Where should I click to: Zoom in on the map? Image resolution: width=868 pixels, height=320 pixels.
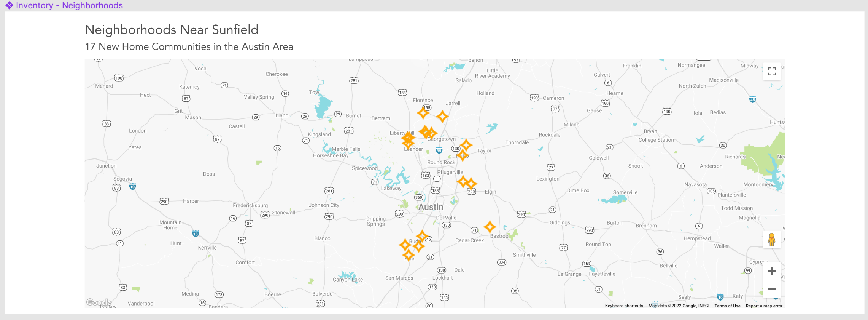[771, 271]
